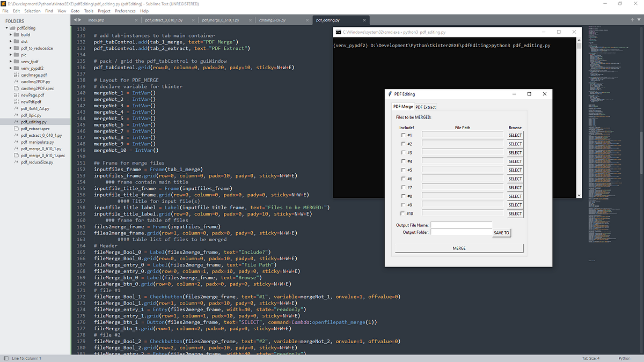Open the tab list dropdown arrow at top right

point(639,20)
